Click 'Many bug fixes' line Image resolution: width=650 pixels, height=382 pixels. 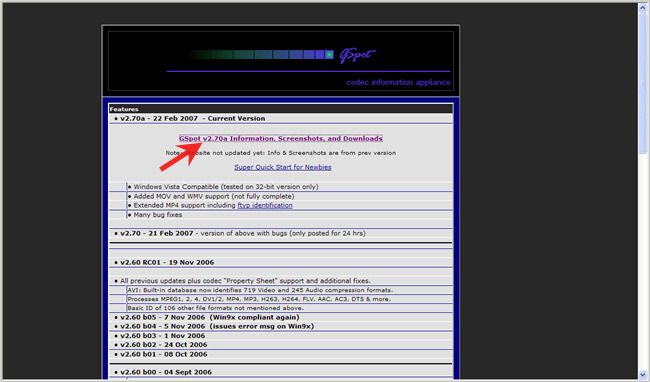tap(158, 215)
